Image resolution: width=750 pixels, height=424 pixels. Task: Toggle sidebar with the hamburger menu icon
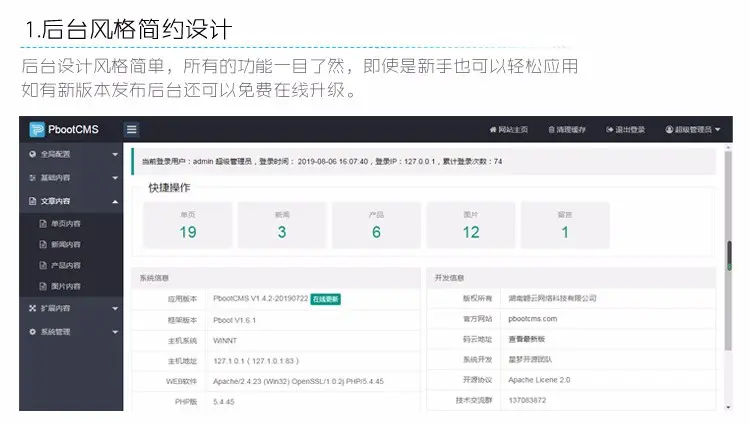click(131, 130)
